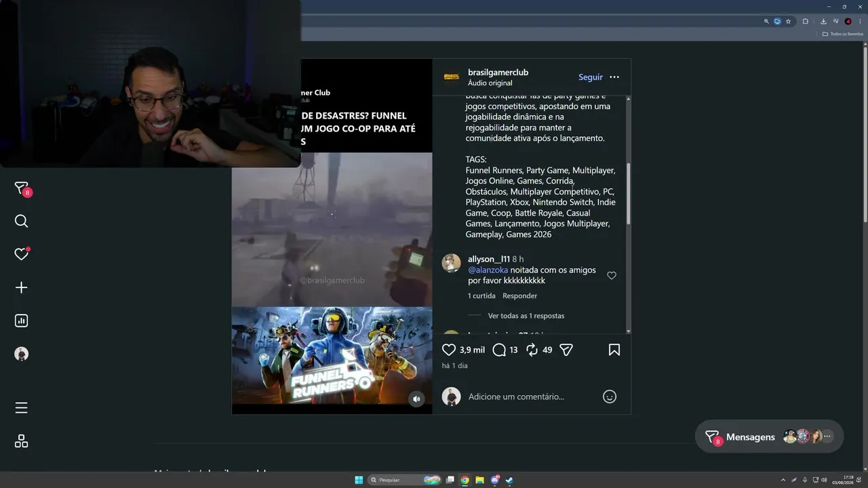This screenshot has height=488, width=868.
Task: Follow brasilgamerclub with the Seguir button
Action: coord(591,77)
